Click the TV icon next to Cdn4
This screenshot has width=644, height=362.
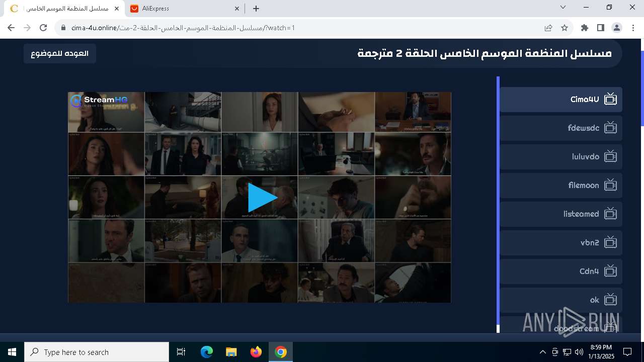click(x=610, y=271)
